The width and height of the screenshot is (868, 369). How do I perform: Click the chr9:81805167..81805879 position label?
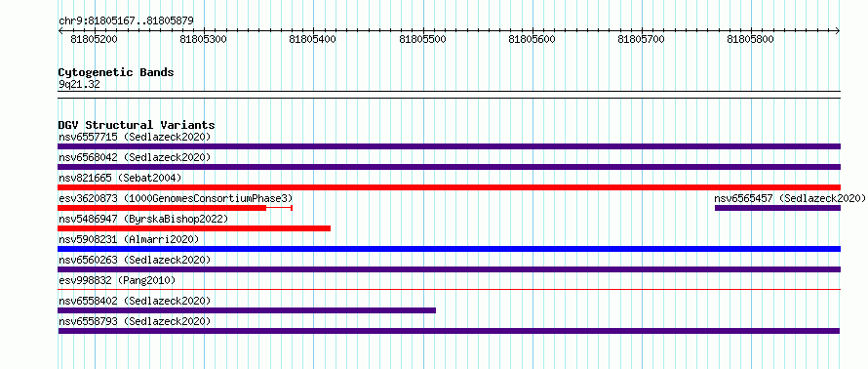click(126, 21)
